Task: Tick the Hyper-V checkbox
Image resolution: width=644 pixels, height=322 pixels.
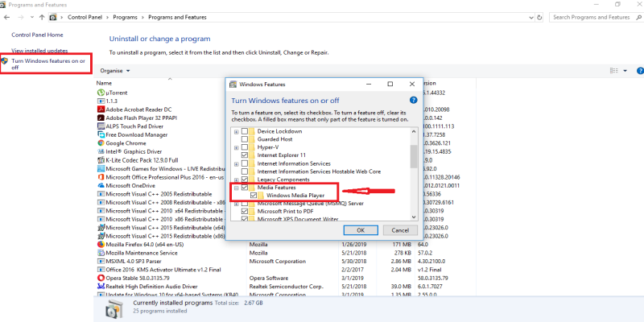Action: point(245,147)
